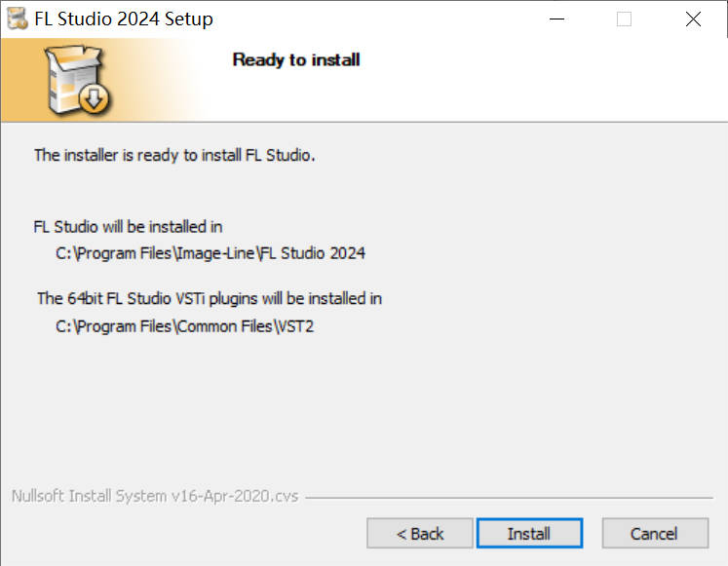The height and width of the screenshot is (566, 728).
Task: Click "FL Studio will be installed in" label
Action: click(x=128, y=227)
